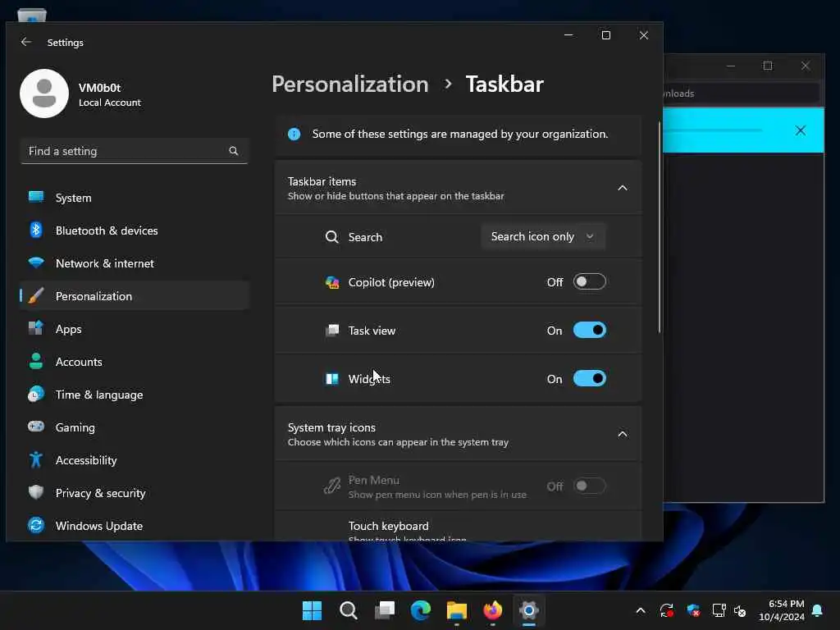Show hidden icons chevron in system tray
Screen dimensions: 840x630
click(640, 610)
